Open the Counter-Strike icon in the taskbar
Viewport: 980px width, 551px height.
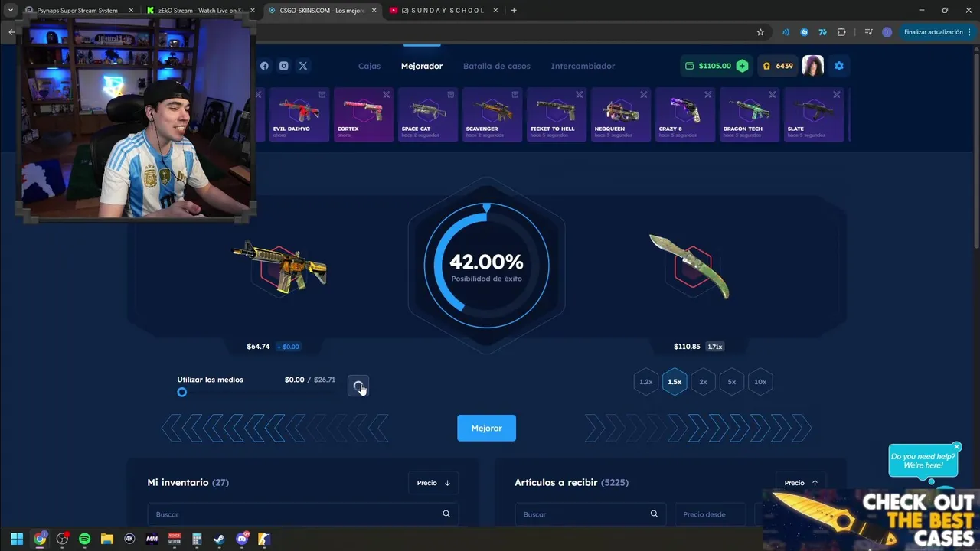[264, 539]
